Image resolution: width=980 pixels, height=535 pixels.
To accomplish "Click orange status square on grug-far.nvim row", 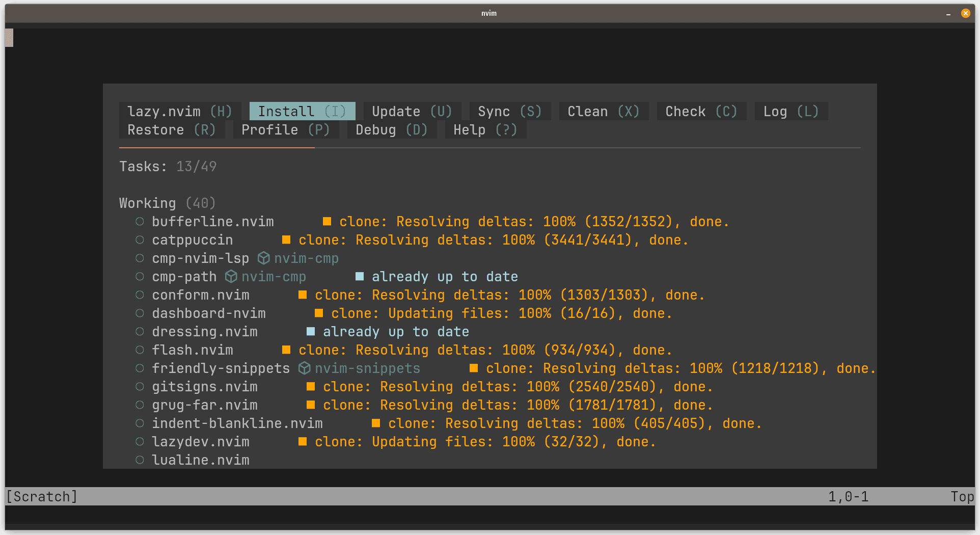I will click(x=311, y=405).
